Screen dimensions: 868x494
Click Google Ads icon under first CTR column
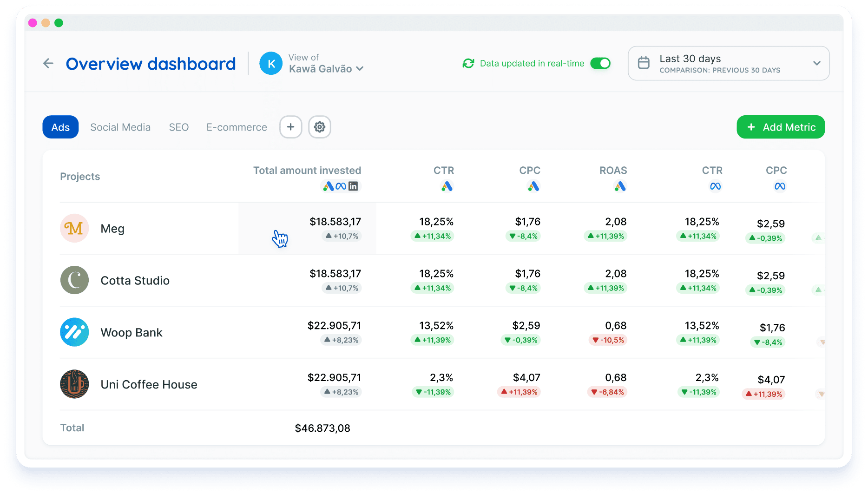[x=447, y=186]
